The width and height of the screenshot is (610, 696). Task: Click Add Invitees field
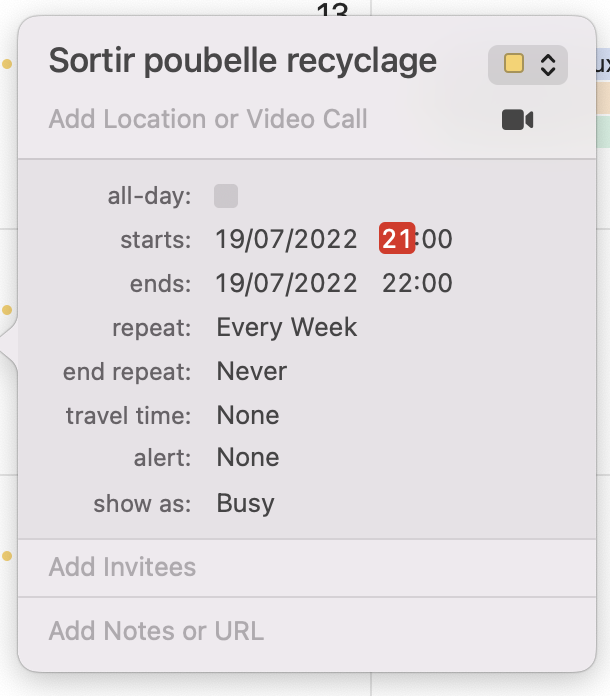point(307,568)
